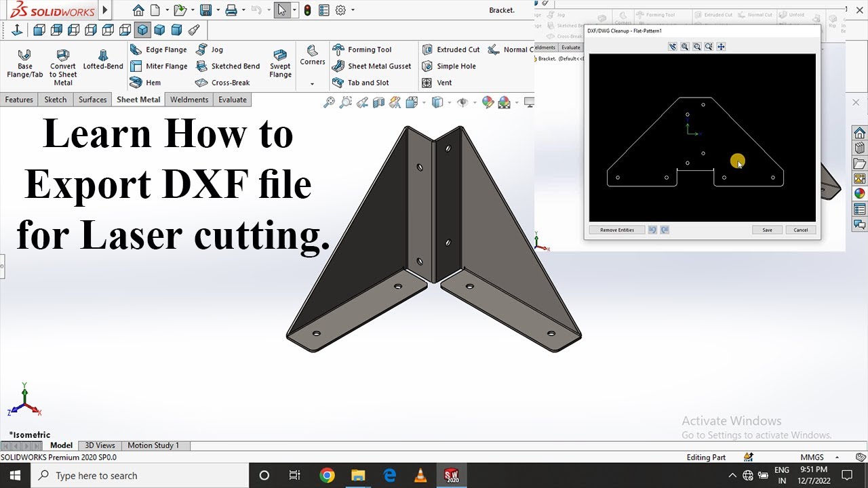Viewport: 868px width, 488px height.
Task: Click the Pan arrows icon in Cleanup dialog
Action: (721, 47)
